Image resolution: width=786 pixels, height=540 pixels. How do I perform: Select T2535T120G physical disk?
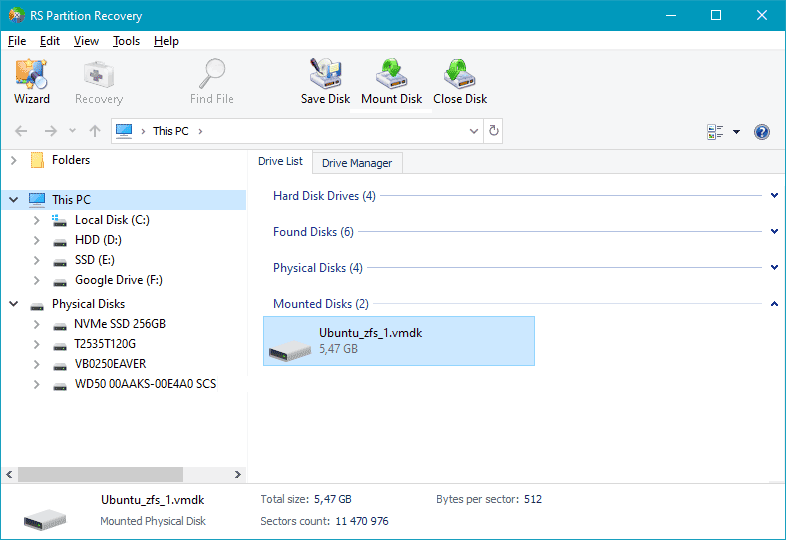[x=105, y=344]
